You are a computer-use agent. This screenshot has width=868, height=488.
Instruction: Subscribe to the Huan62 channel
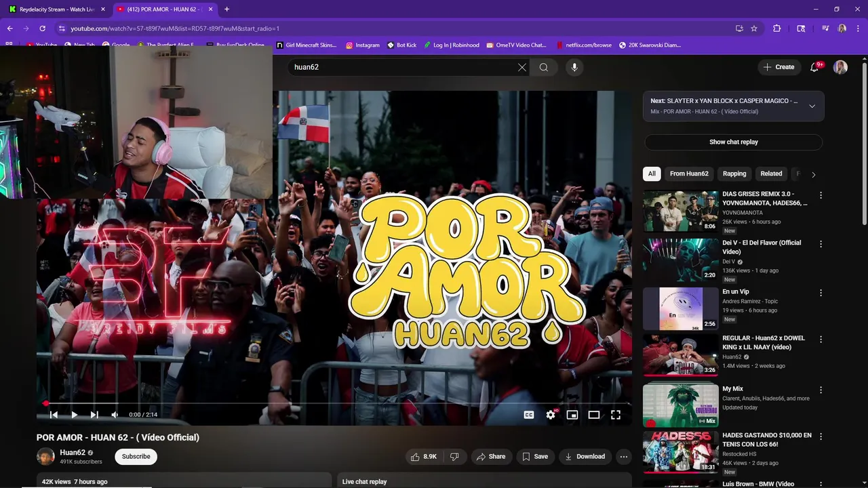[x=136, y=456]
